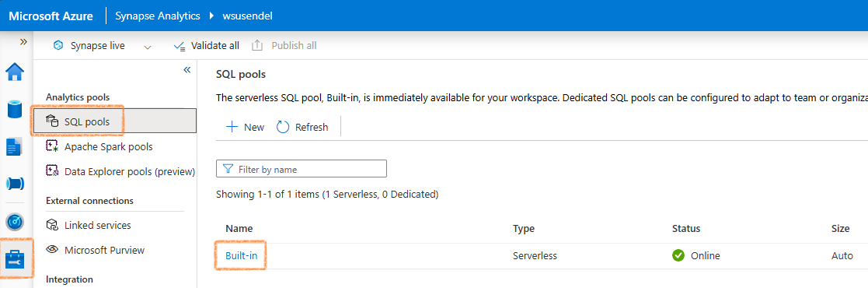
Task: Collapse the Manage side panel
Action: (x=187, y=70)
